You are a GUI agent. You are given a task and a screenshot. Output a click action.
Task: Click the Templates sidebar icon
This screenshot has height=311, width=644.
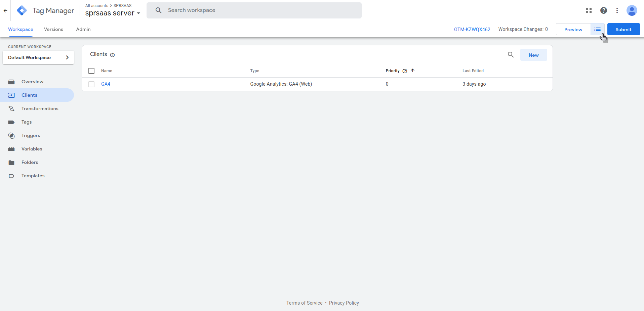[11, 176]
